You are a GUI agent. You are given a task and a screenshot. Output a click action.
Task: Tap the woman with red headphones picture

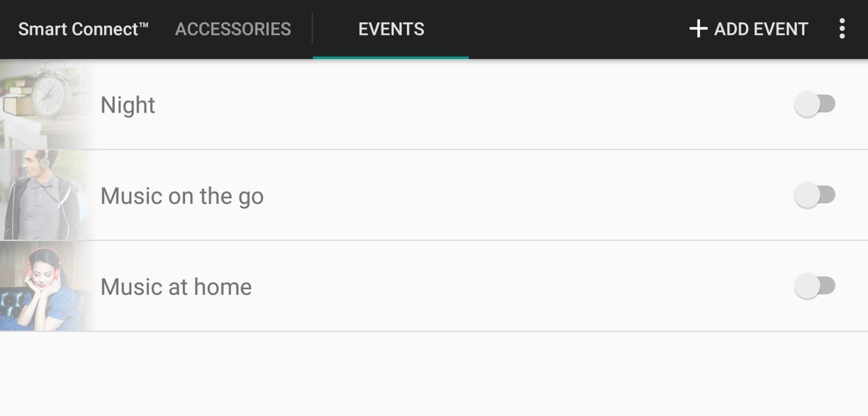pos(47,286)
